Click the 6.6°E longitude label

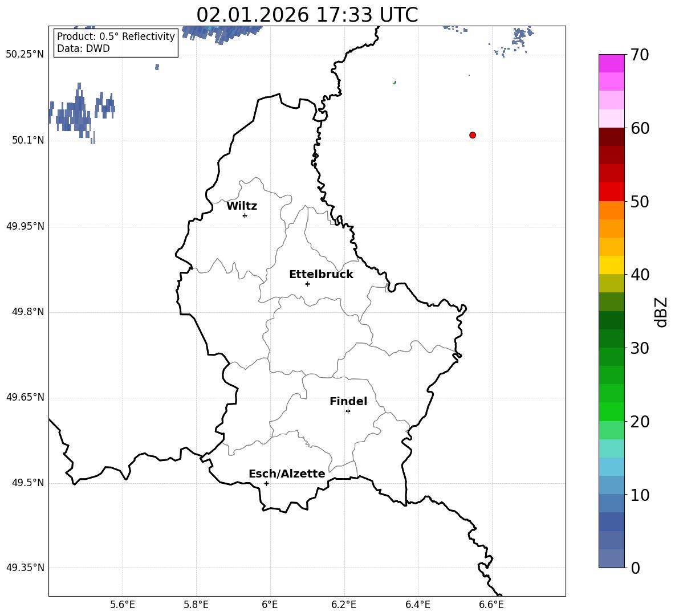click(491, 605)
